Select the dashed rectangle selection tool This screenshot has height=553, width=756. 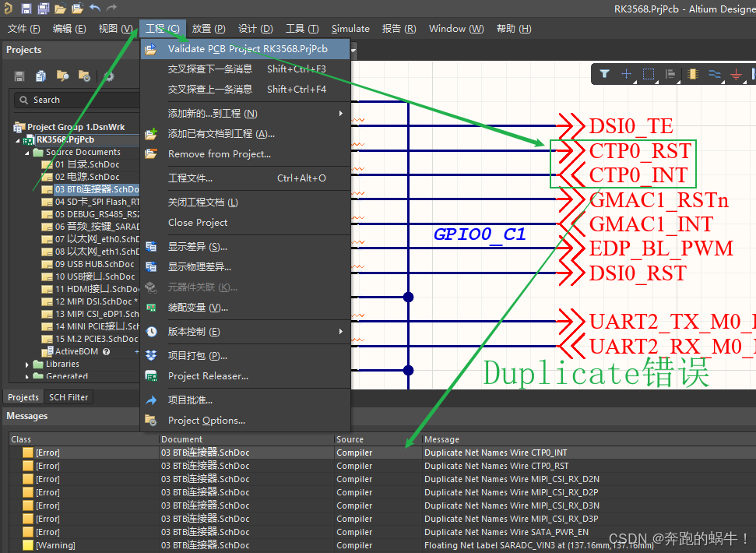[649, 74]
